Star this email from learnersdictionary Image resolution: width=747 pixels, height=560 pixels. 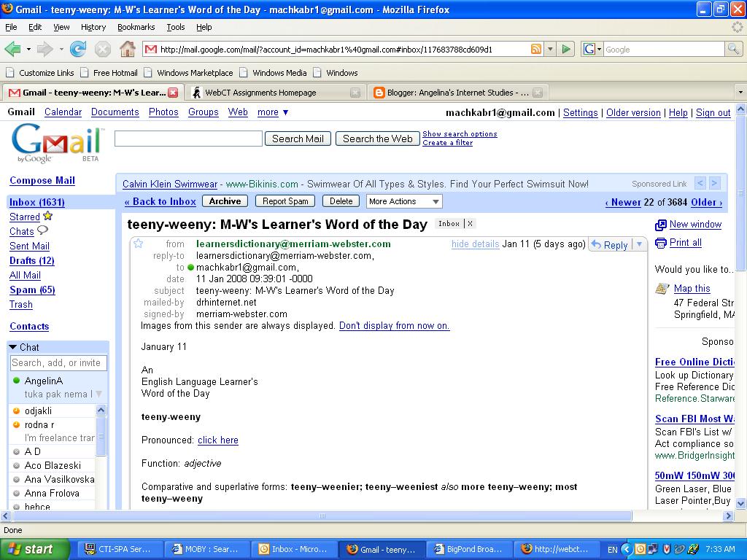pos(138,244)
